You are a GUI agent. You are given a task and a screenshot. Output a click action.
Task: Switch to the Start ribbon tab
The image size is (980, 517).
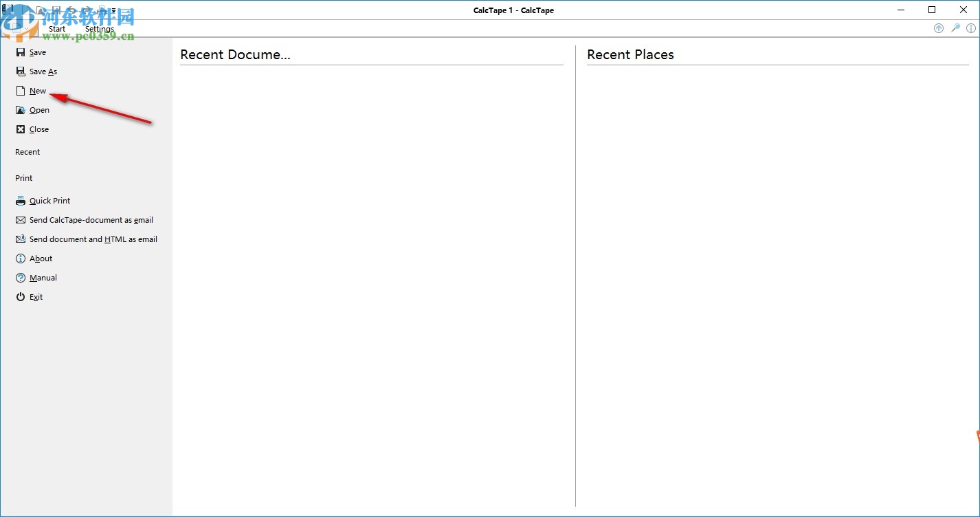tap(57, 29)
